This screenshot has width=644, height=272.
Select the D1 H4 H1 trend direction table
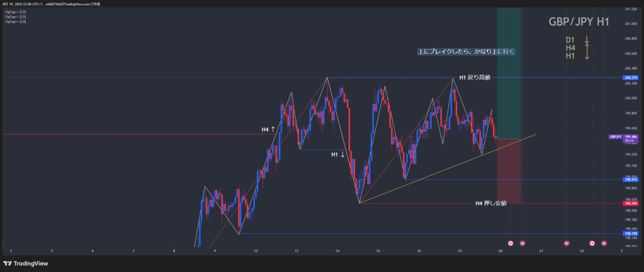577,48
